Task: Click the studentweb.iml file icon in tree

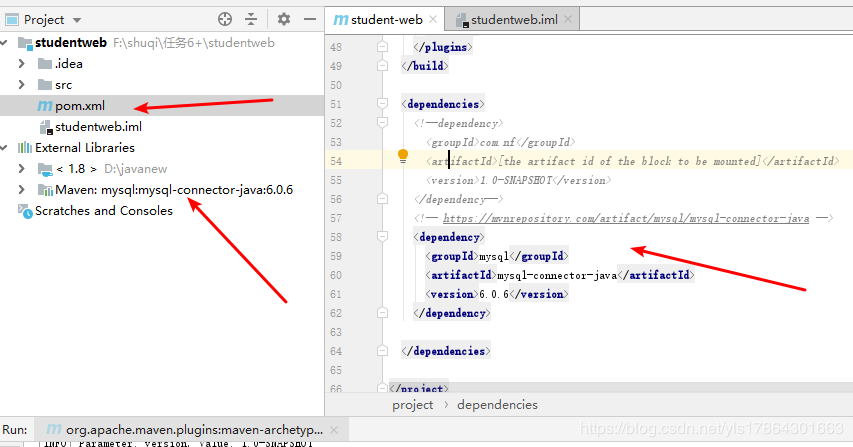Action: click(x=46, y=127)
